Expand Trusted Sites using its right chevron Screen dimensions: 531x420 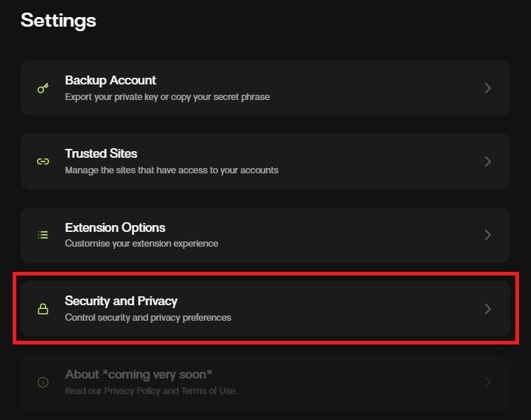click(487, 161)
